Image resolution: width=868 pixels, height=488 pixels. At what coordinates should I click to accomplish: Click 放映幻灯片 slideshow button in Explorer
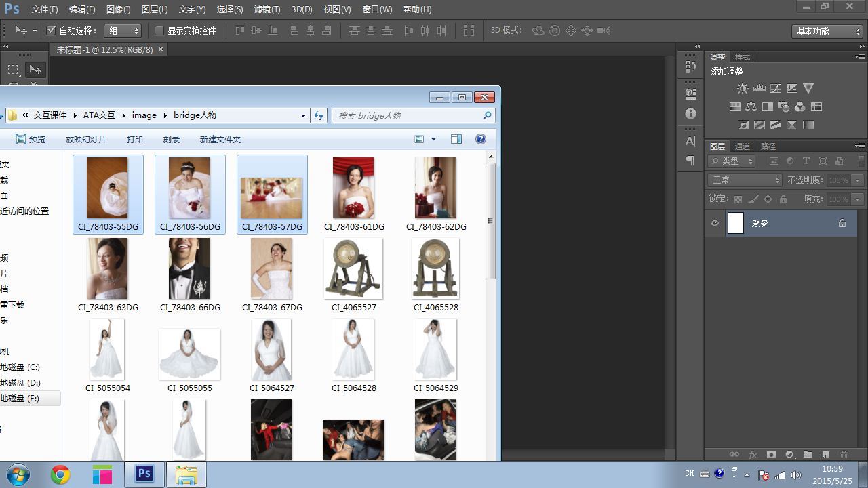click(85, 140)
